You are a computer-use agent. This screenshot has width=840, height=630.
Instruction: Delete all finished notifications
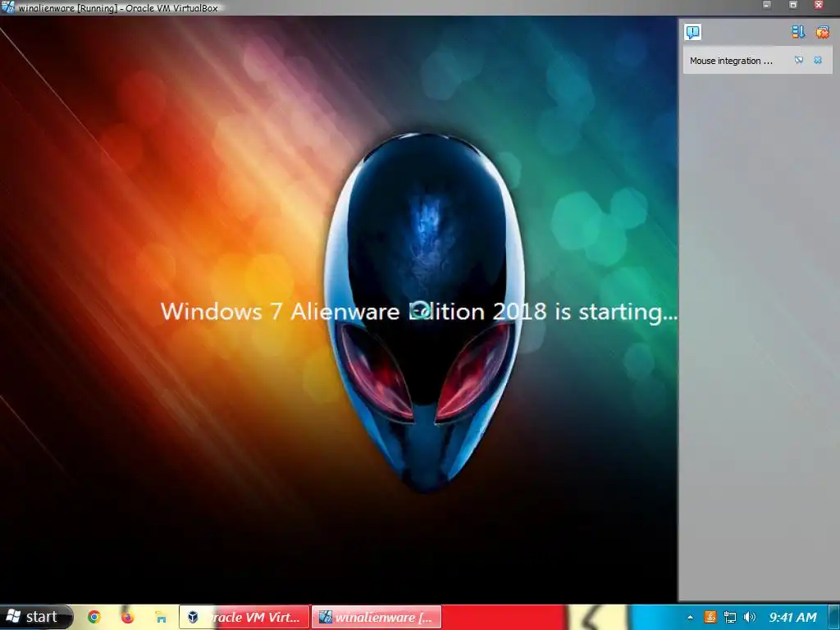822,32
